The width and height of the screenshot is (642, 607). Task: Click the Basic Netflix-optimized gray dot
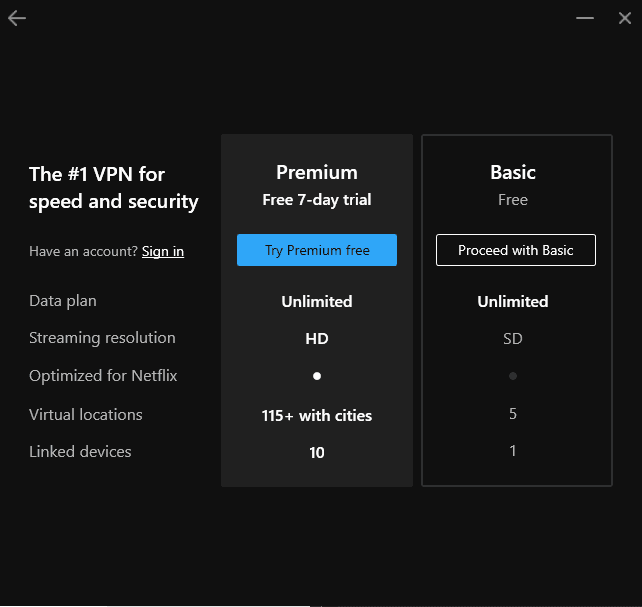click(513, 376)
